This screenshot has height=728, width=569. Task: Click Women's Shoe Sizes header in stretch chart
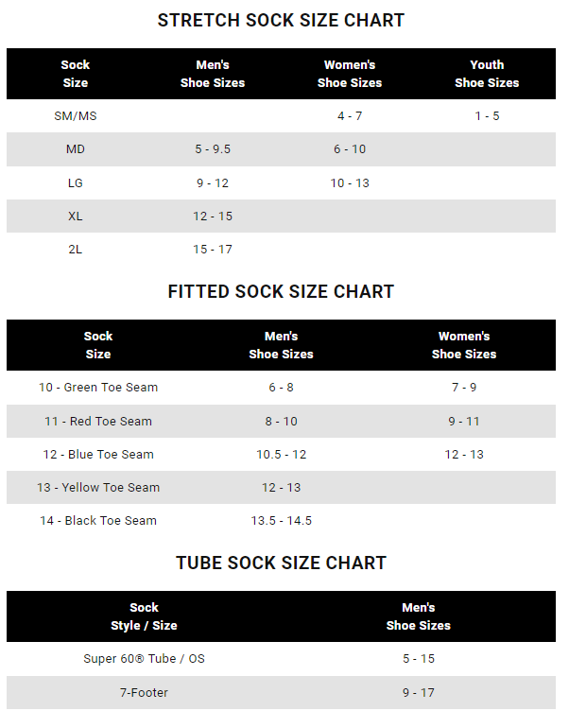[350, 74]
